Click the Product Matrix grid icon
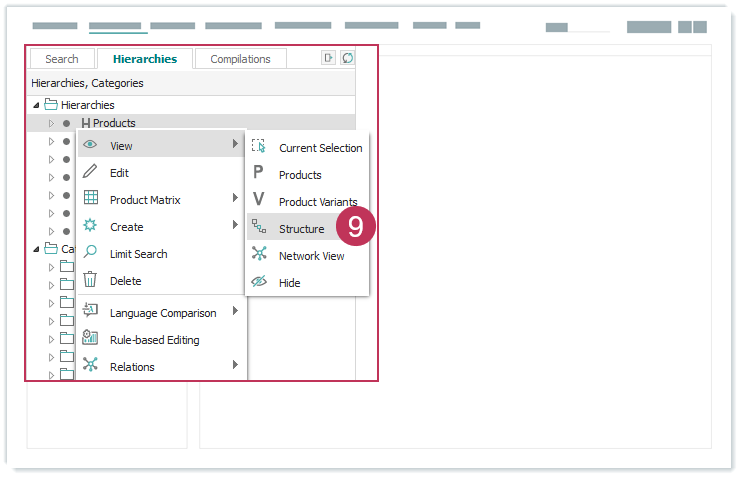 click(90, 199)
